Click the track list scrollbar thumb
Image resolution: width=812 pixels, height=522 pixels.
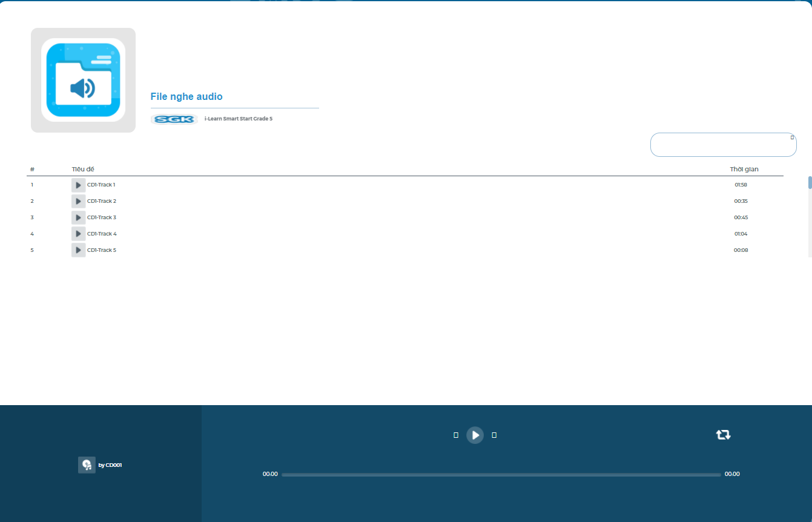click(810, 182)
